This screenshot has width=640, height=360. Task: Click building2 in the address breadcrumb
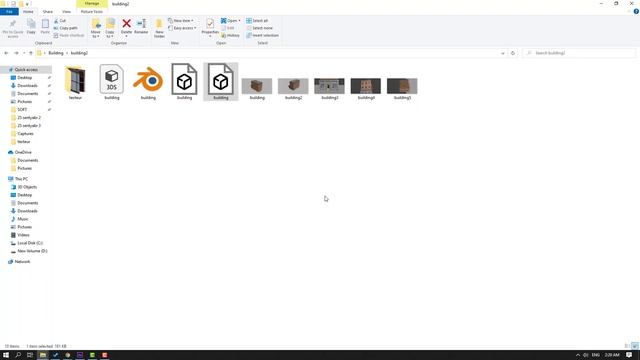(x=79, y=53)
